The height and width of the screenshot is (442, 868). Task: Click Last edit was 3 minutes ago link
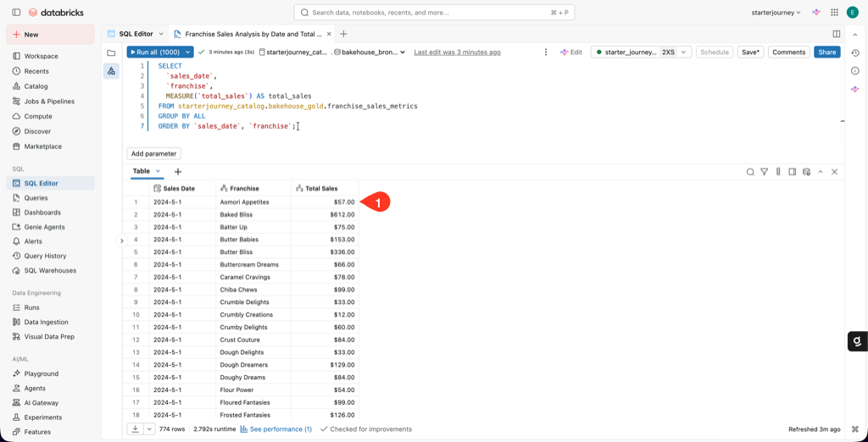457,52
